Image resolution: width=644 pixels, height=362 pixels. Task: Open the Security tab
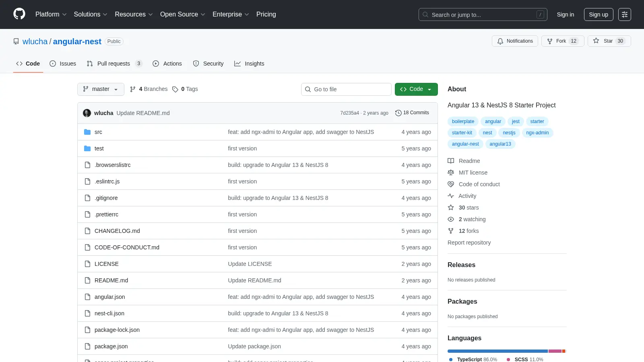pos(208,64)
